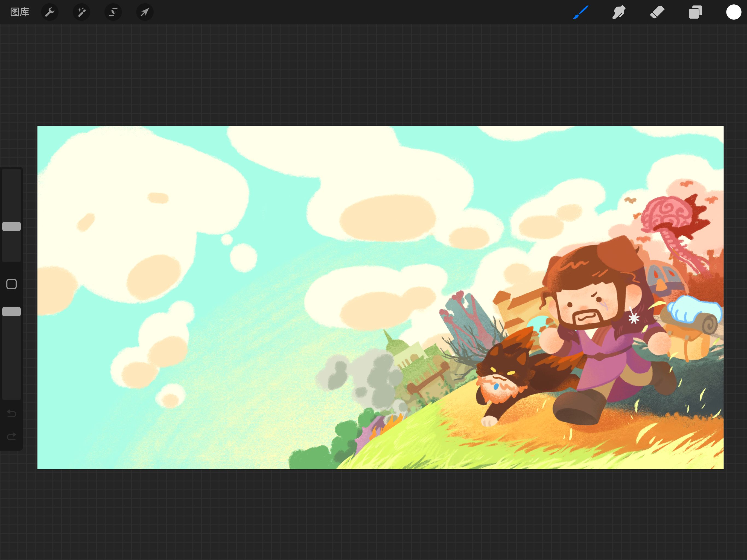Open the Actions wrench menu
747x560 pixels.
[50, 12]
